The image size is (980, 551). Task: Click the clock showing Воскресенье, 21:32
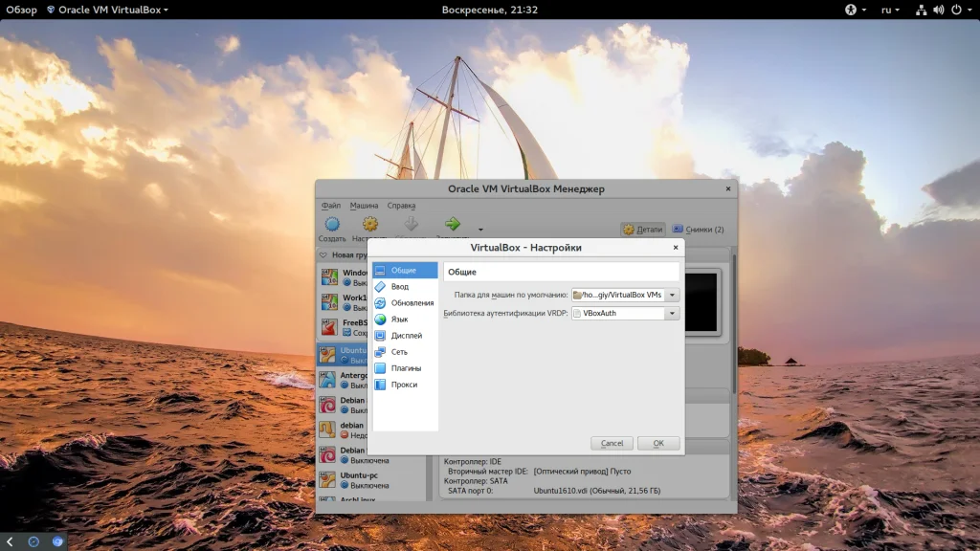[x=489, y=10]
